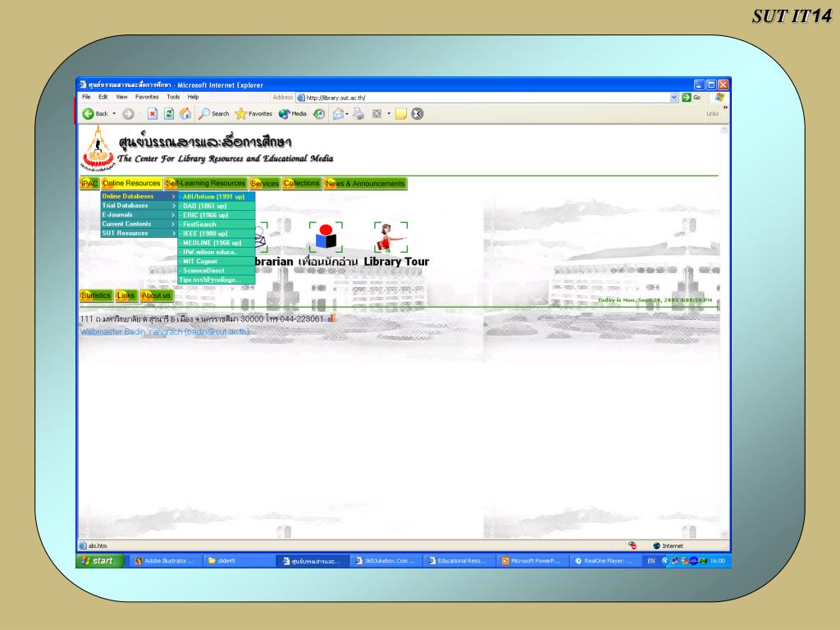Open the Statistics button
The width and height of the screenshot is (840, 630).
[x=96, y=295]
